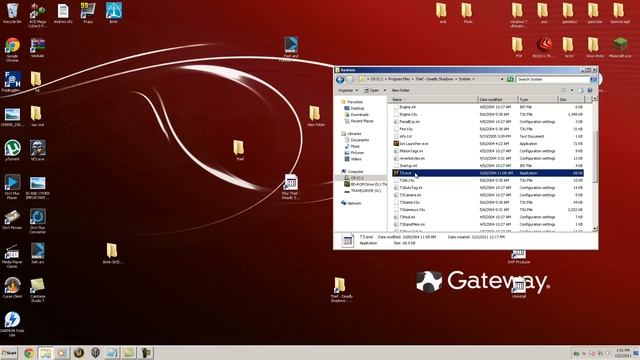Sort files by Name column header
This screenshot has width=640, height=360.
tap(433, 100)
